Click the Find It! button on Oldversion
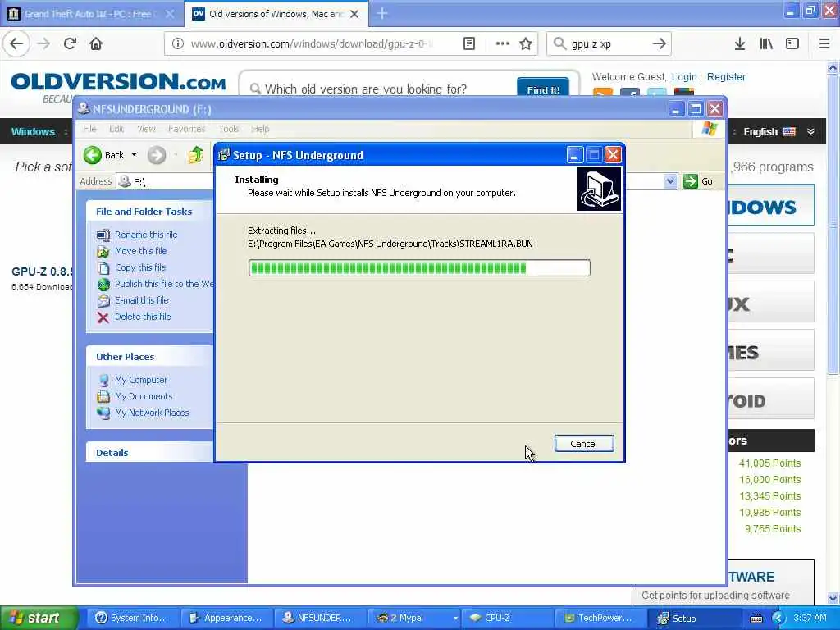 click(x=543, y=89)
